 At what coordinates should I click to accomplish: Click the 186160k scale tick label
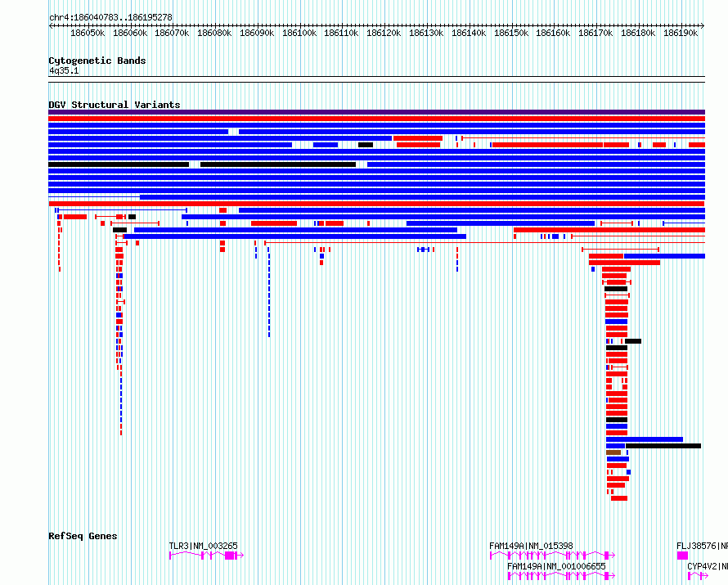click(x=553, y=33)
